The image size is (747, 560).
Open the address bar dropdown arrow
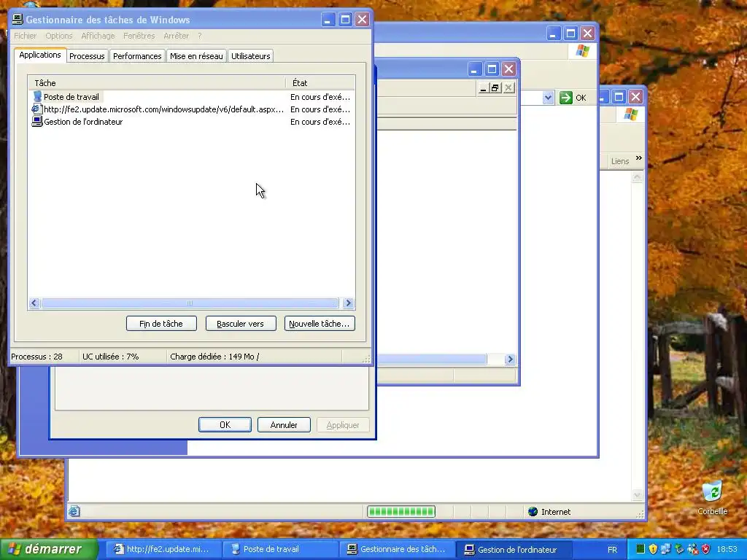[548, 98]
